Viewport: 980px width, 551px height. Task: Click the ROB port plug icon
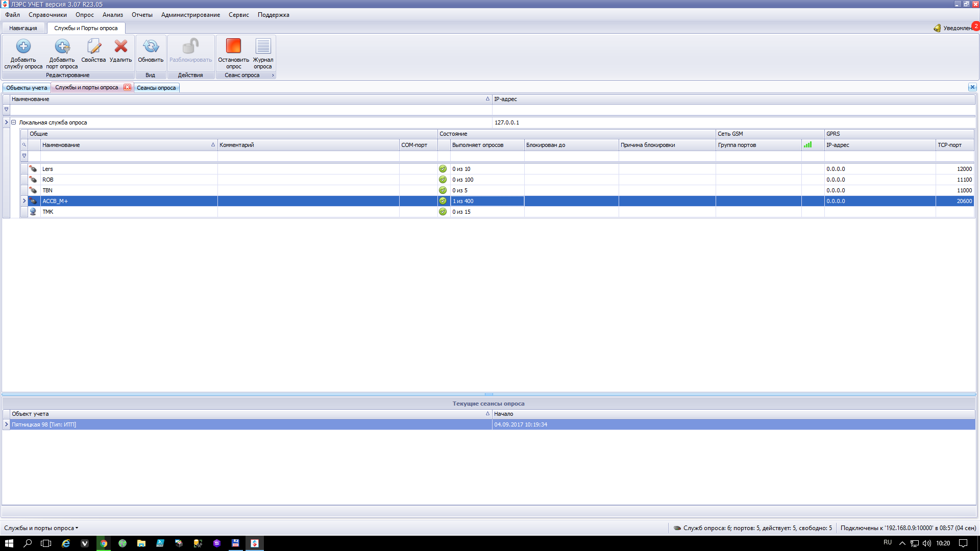[x=33, y=180]
